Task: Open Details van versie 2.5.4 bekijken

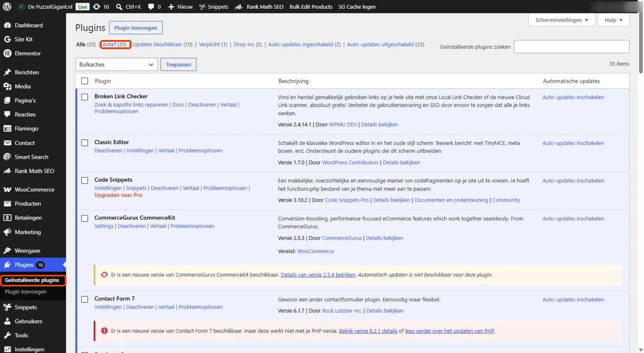Action: point(318,275)
